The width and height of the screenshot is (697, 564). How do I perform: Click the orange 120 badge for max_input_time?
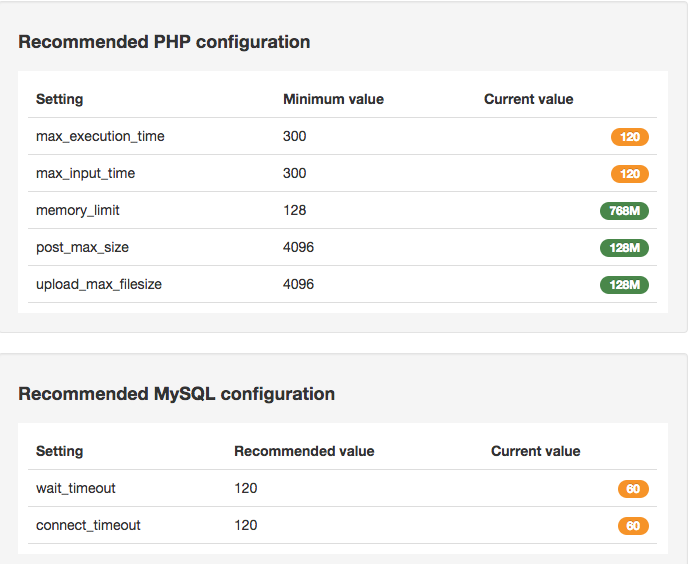click(x=629, y=174)
